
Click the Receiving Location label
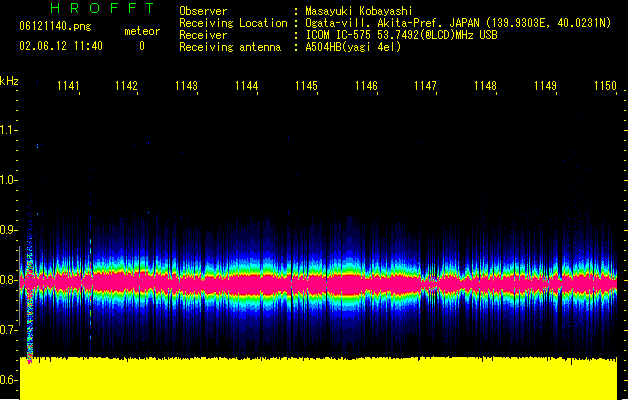[233, 23]
